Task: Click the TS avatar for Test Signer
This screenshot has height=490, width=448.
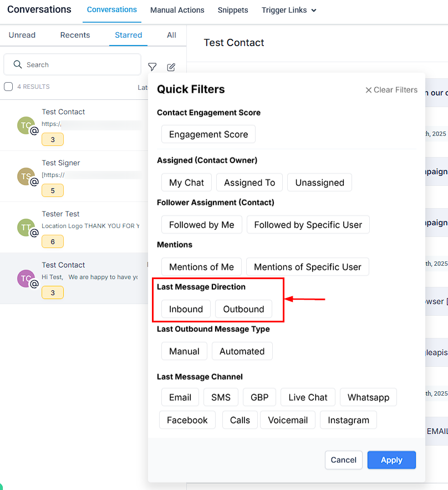Action: (26, 176)
